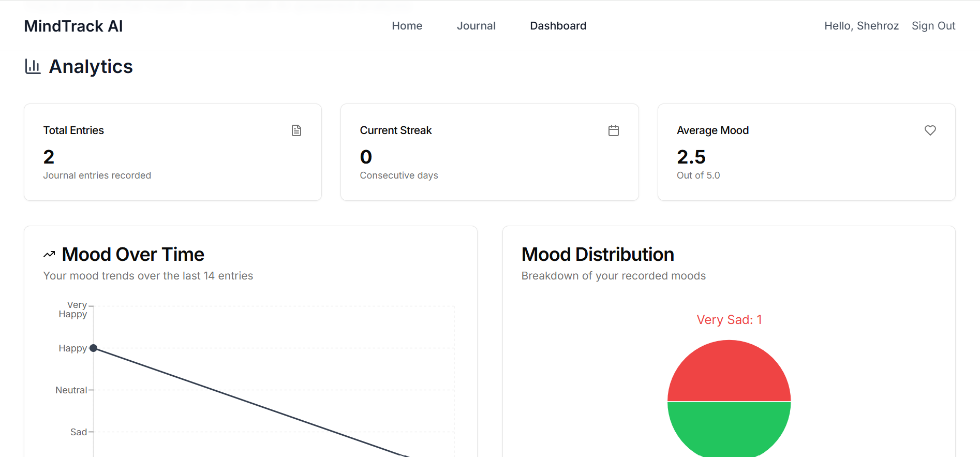
Task: Click the Happy data point on the line chart
Action: pos(94,348)
